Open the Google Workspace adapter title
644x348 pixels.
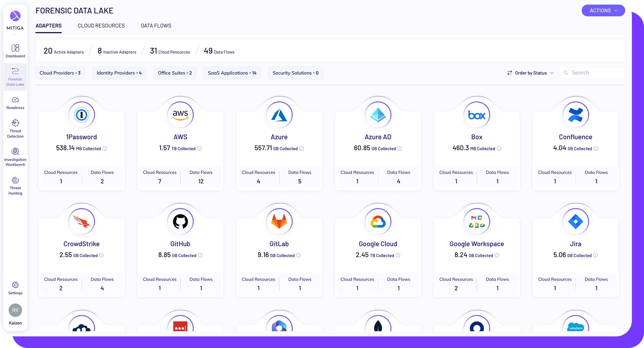[x=477, y=244]
